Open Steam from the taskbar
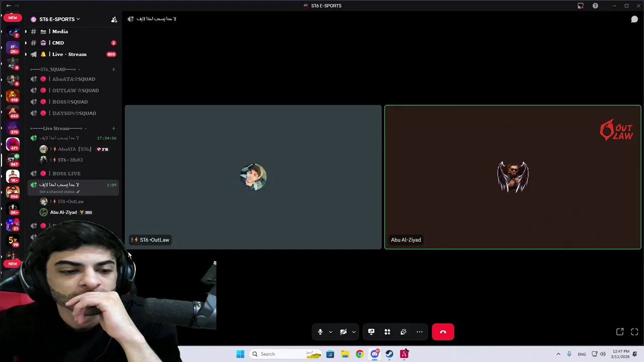The image size is (644, 362). [x=389, y=354]
